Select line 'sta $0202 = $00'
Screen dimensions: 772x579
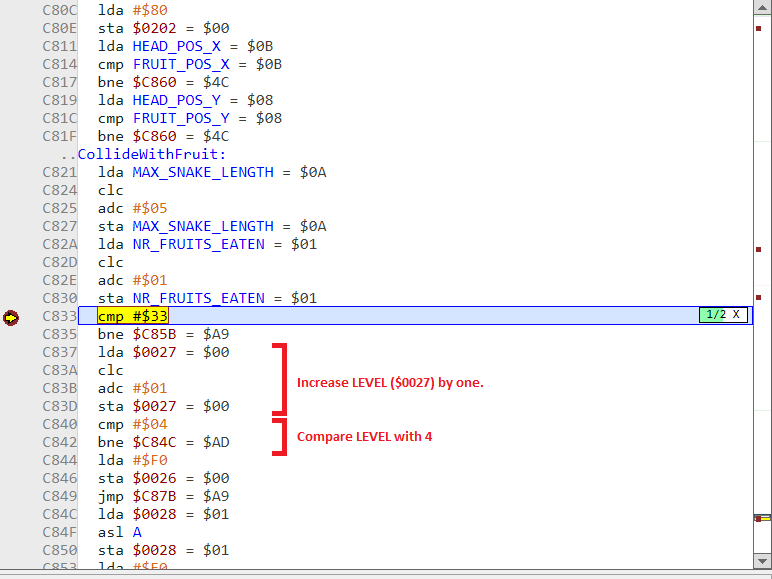click(163, 28)
